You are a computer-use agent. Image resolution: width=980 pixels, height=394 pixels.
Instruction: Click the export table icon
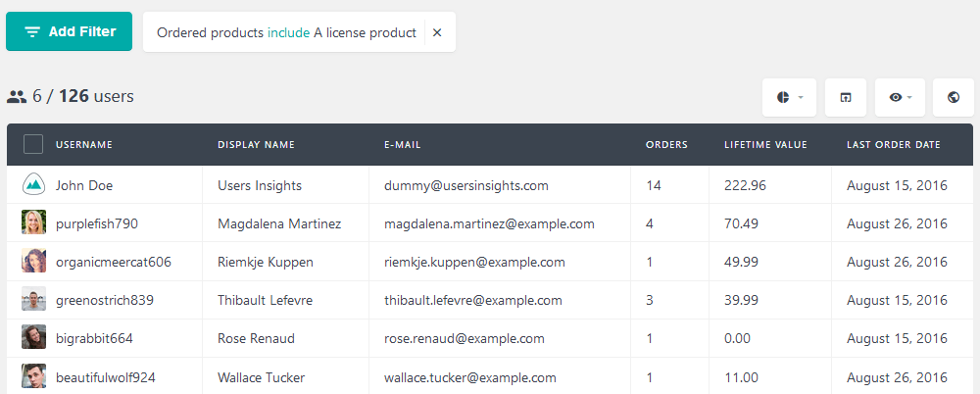[x=845, y=97]
